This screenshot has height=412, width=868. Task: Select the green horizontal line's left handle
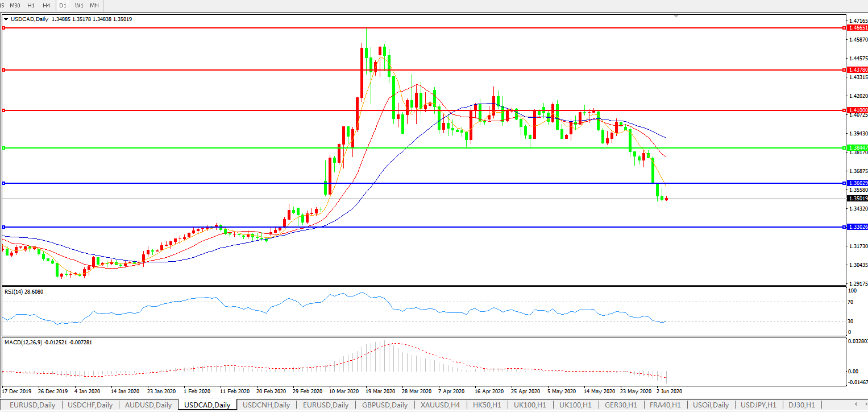click(3, 148)
